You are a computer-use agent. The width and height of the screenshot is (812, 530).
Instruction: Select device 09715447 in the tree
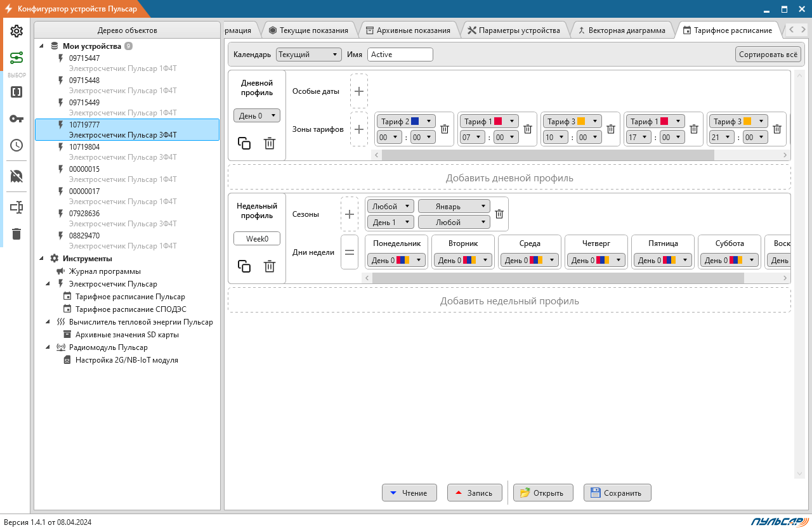127,63
